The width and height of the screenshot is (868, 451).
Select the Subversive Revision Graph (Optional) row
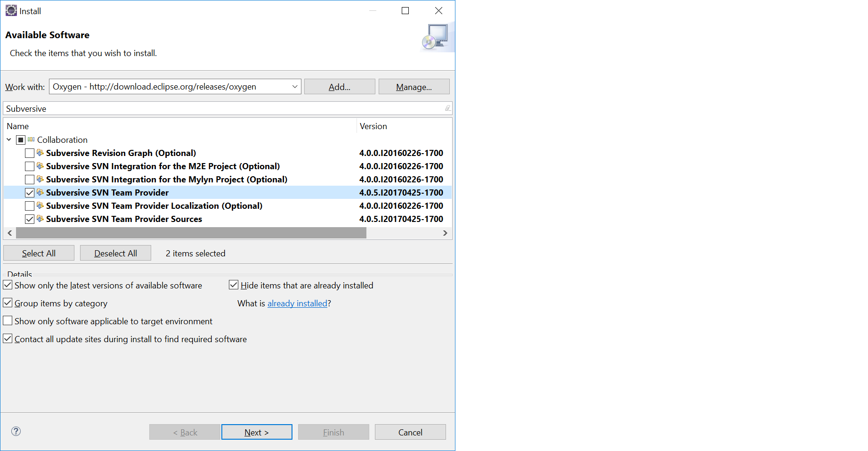(x=227, y=153)
